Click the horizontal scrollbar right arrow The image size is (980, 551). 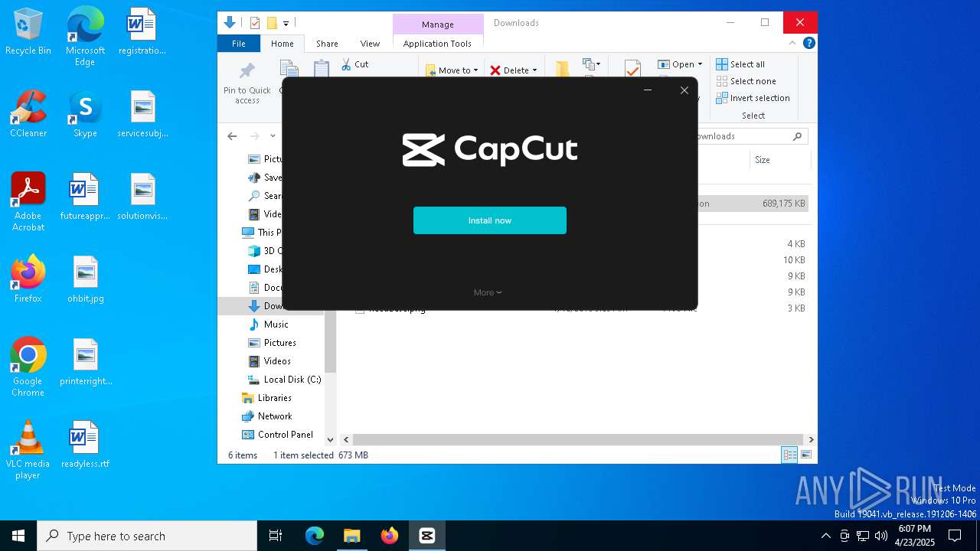pyautogui.click(x=811, y=439)
